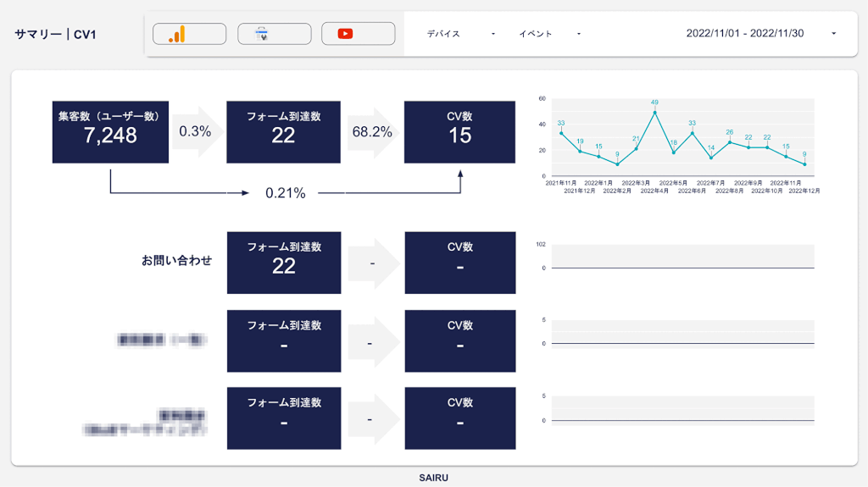Screen dimensions: 868x487
Task: Click the last data point labeled 9 for 2022年12月
Action: (804, 164)
